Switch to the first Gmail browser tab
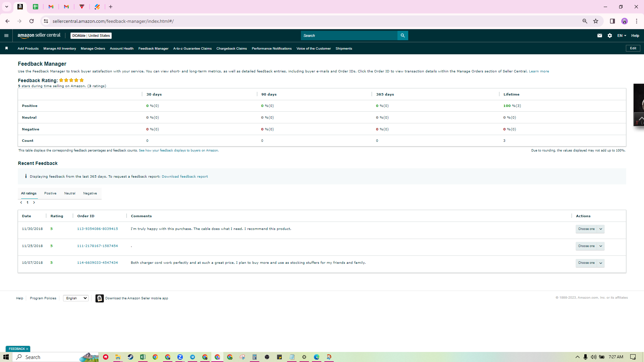 point(51,7)
